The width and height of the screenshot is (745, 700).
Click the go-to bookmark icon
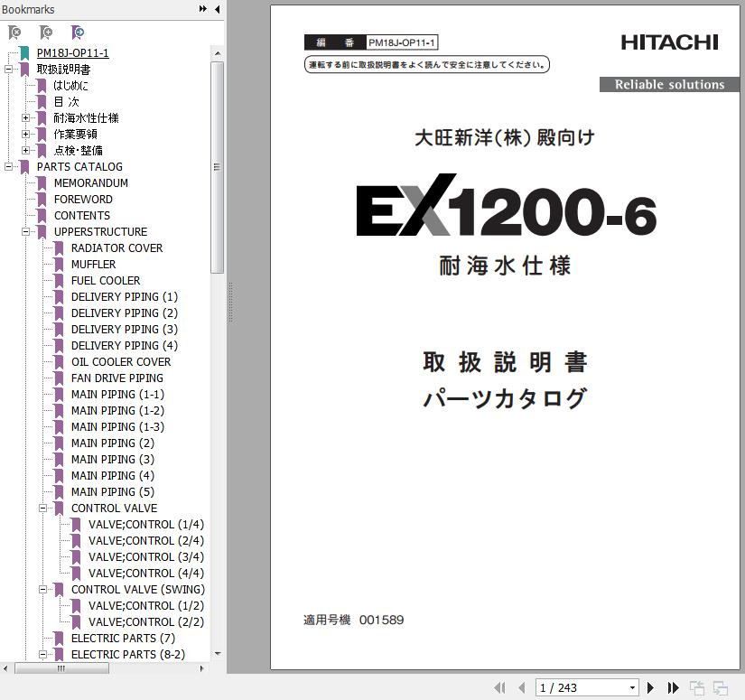click(77, 33)
